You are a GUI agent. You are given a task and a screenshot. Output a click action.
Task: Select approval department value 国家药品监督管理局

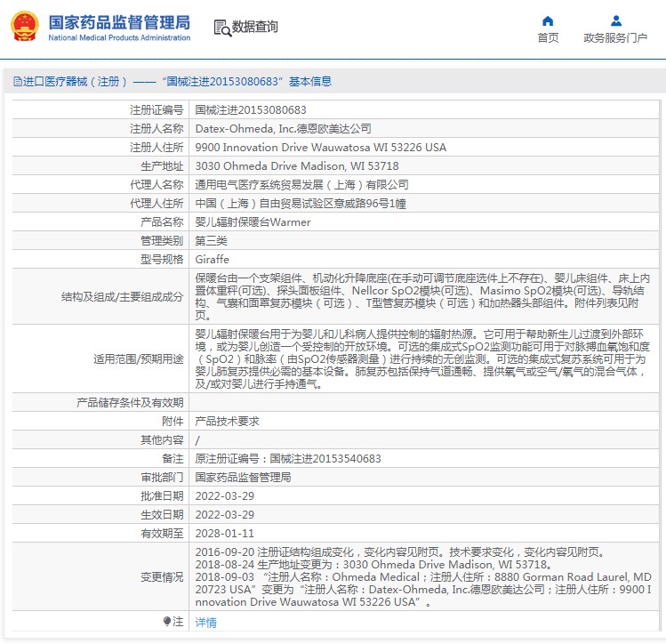coord(243,478)
